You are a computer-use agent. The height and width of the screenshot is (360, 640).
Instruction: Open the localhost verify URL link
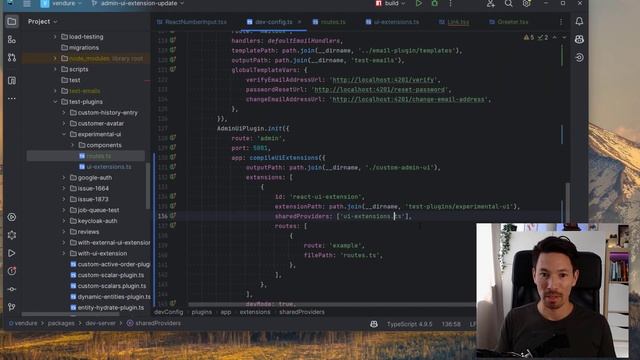(383, 80)
